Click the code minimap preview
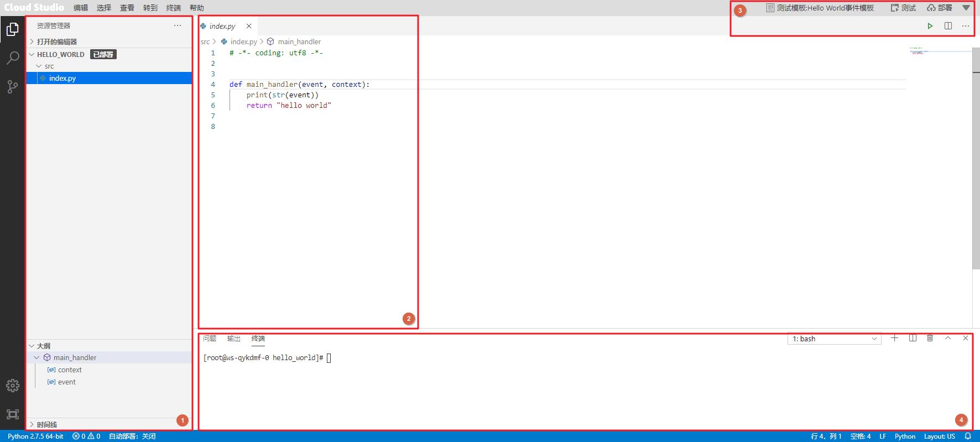The height and width of the screenshot is (442, 980). [x=919, y=51]
